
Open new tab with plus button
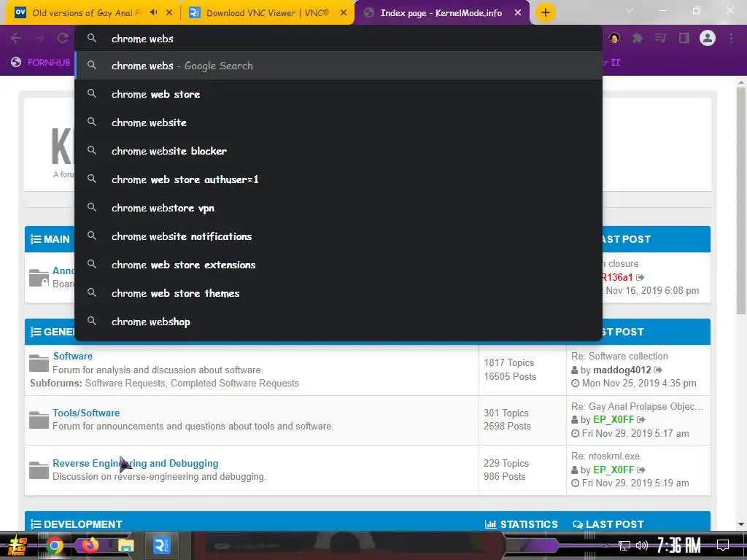546,12
